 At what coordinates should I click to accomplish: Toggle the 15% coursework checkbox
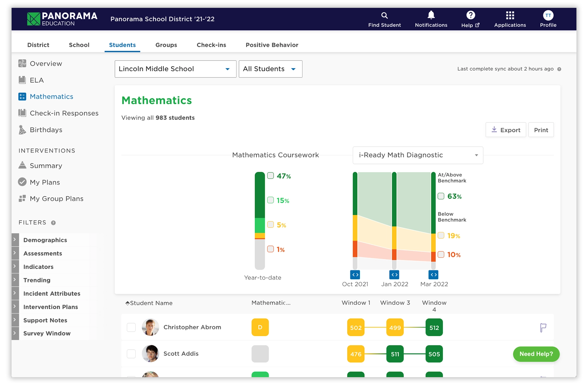click(271, 200)
